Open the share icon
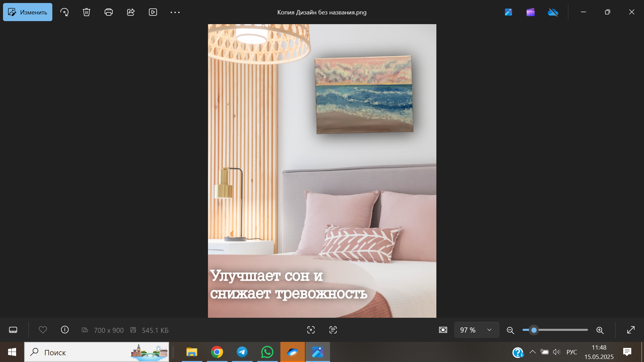Image resolution: width=644 pixels, height=362 pixels. [131, 12]
